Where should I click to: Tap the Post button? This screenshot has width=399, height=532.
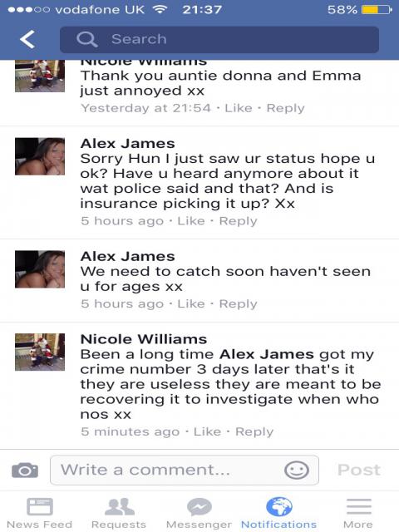click(x=359, y=470)
